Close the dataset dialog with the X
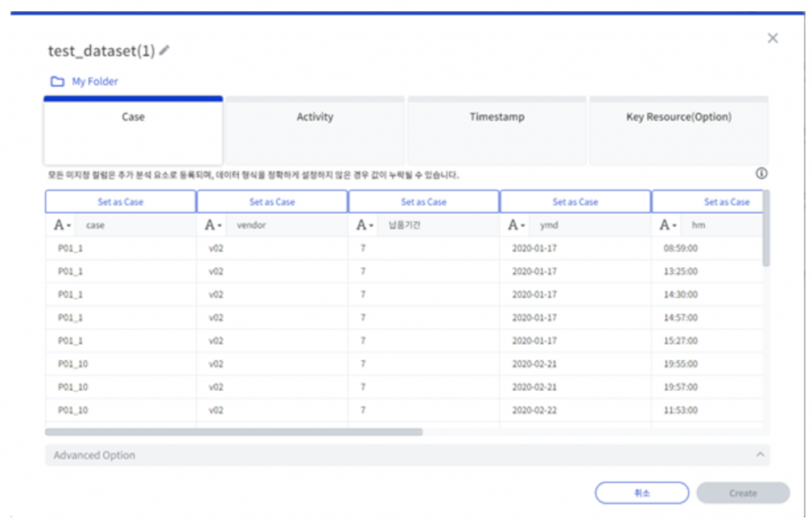This screenshot has width=812, height=522. pos(772,38)
